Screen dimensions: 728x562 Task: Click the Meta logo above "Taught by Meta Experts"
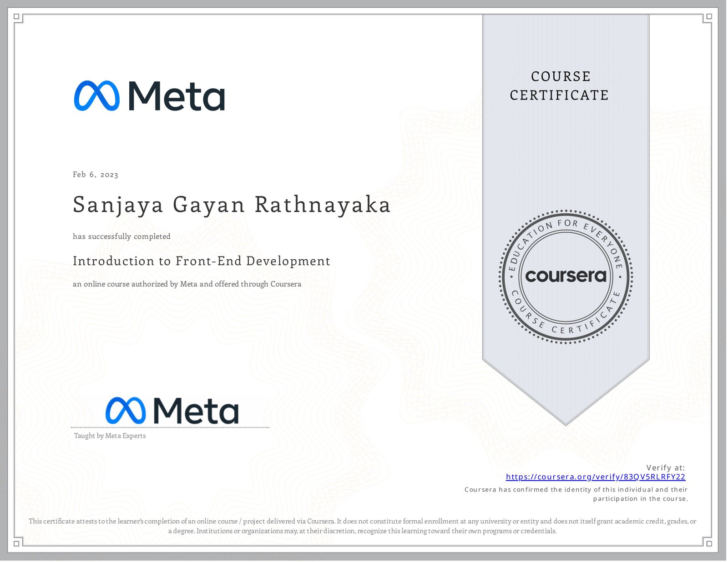(172, 411)
